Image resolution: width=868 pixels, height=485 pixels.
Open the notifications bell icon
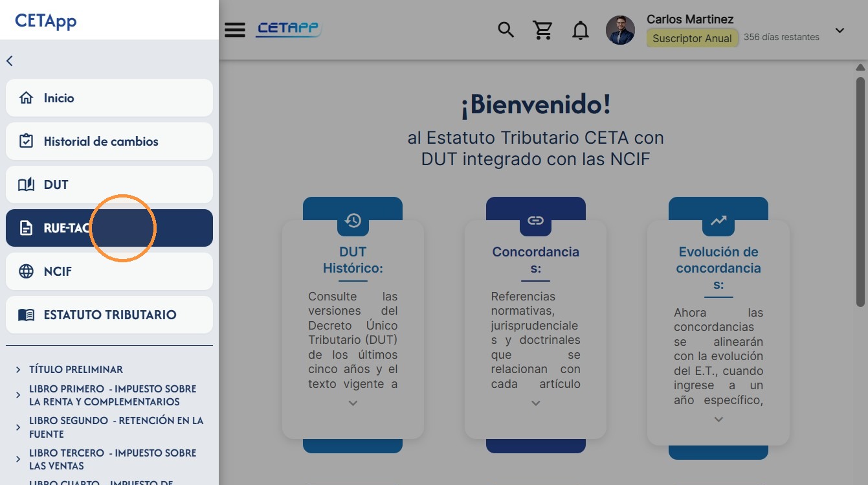581,30
